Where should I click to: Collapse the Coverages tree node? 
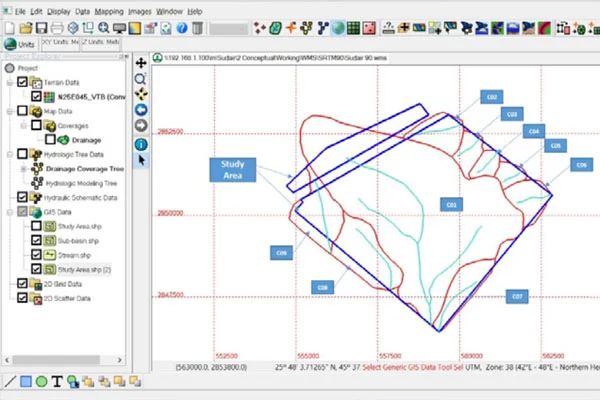[24, 126]
